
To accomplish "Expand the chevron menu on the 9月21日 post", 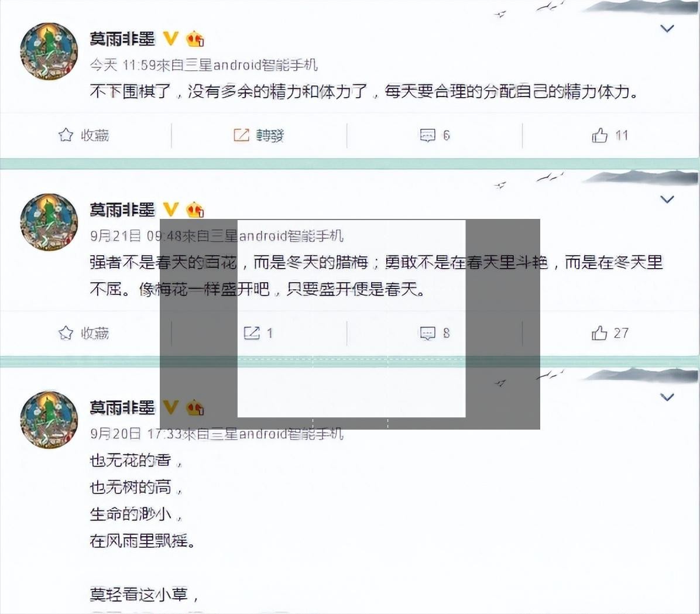I will [x=667, y=199].
